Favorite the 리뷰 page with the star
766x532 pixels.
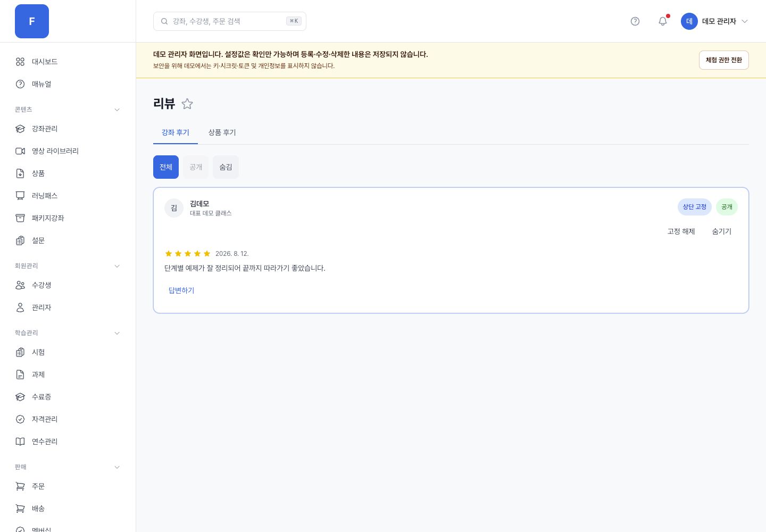pos(187,104)
